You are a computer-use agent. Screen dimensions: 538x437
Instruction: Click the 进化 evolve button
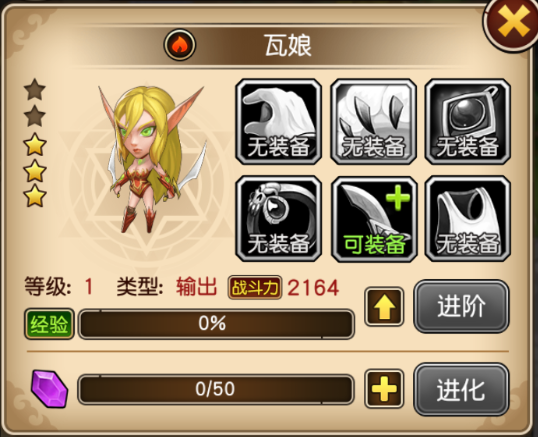[461, 389]
